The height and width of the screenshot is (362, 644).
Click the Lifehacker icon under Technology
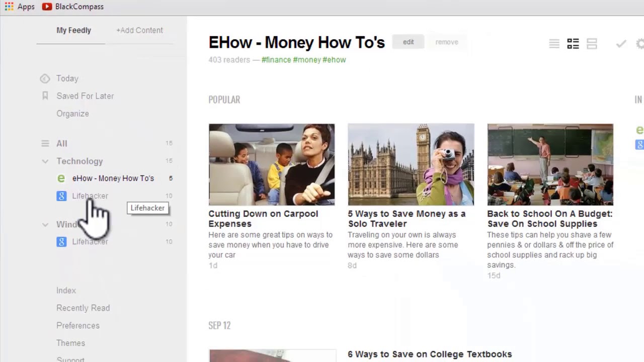[x=61, y=196]
